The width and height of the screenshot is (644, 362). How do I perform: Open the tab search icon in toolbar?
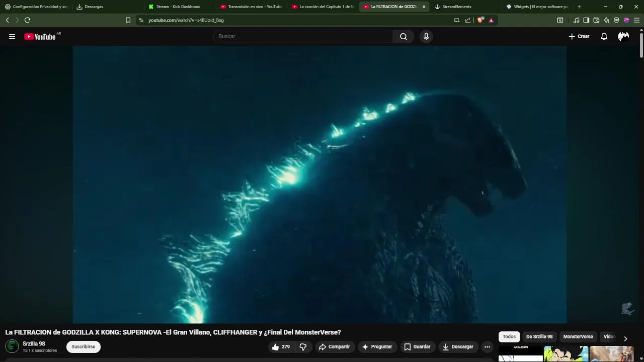[560, 20]
